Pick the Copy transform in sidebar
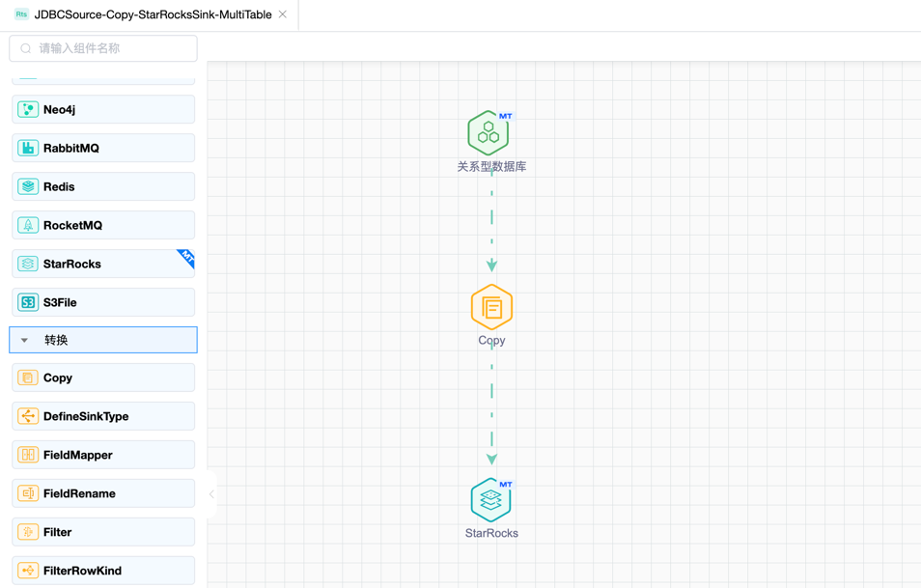This screenshot has height=588, width=921. coord(102,378)
